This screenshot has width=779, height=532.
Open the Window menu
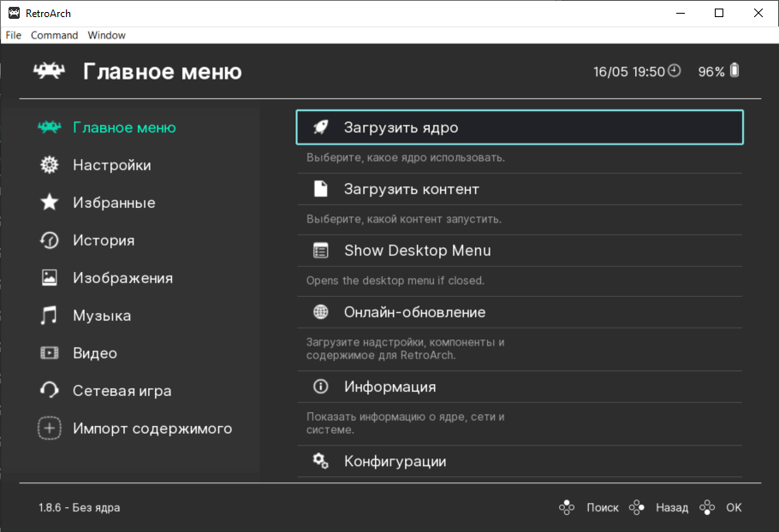tap(106, 35)
